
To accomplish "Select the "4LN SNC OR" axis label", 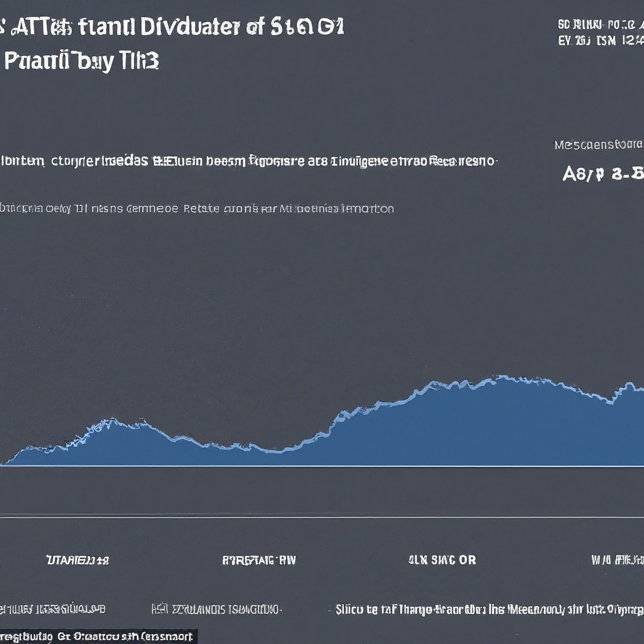I will (442, 560).
